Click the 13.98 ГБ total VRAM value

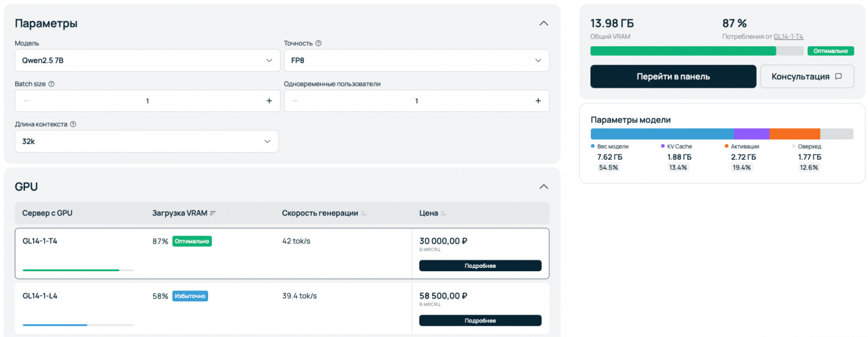[612, 23]
